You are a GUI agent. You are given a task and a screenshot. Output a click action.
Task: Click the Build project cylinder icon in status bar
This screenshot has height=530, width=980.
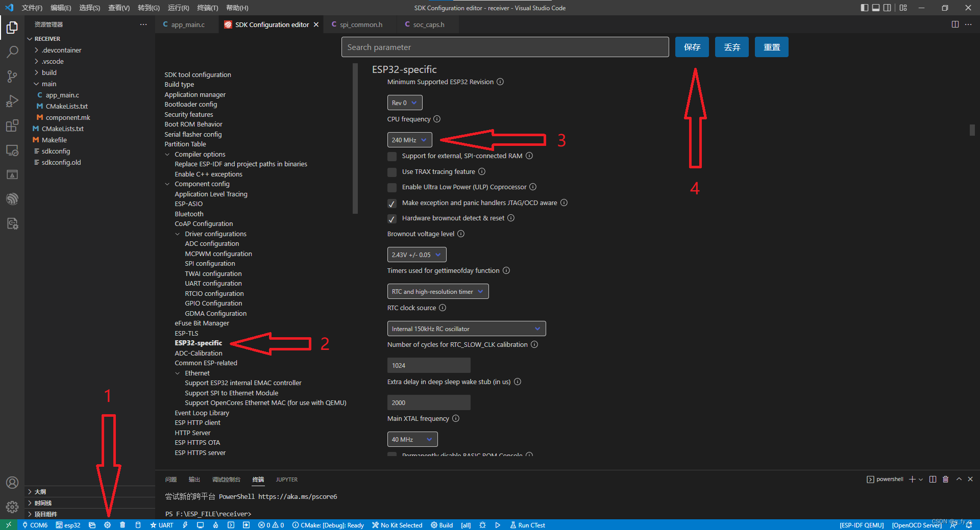(x=138, y=525)
